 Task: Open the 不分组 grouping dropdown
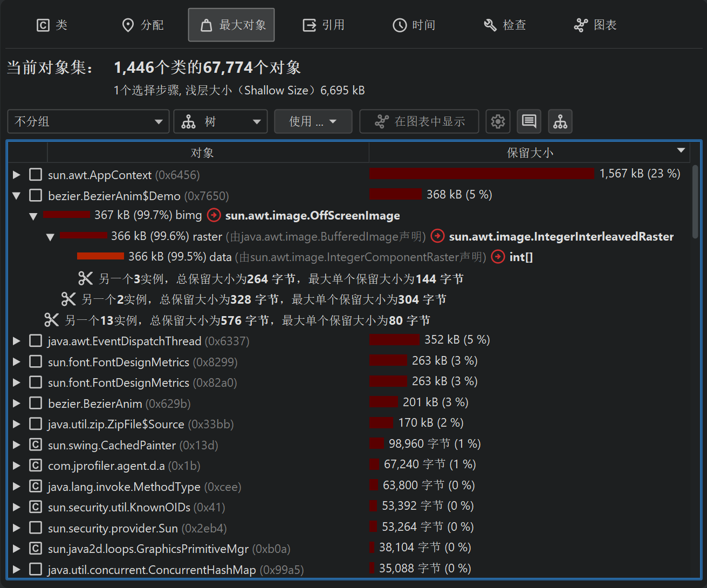88,121
